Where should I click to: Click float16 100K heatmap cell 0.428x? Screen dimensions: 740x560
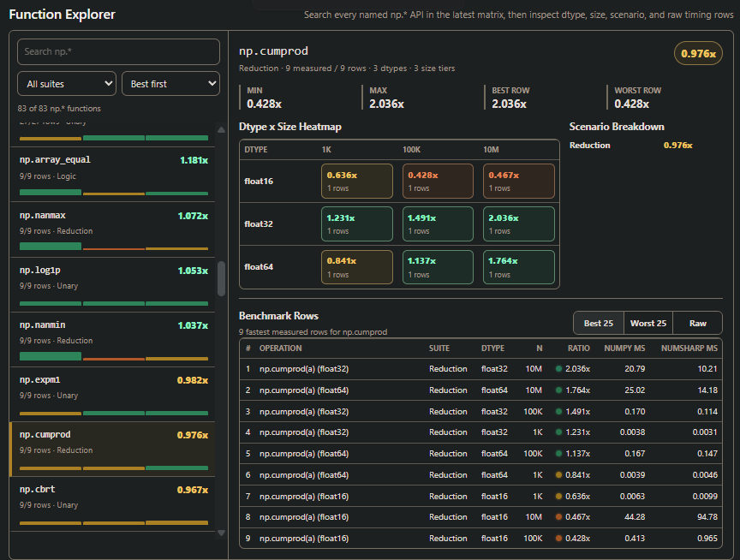(438, 182)
